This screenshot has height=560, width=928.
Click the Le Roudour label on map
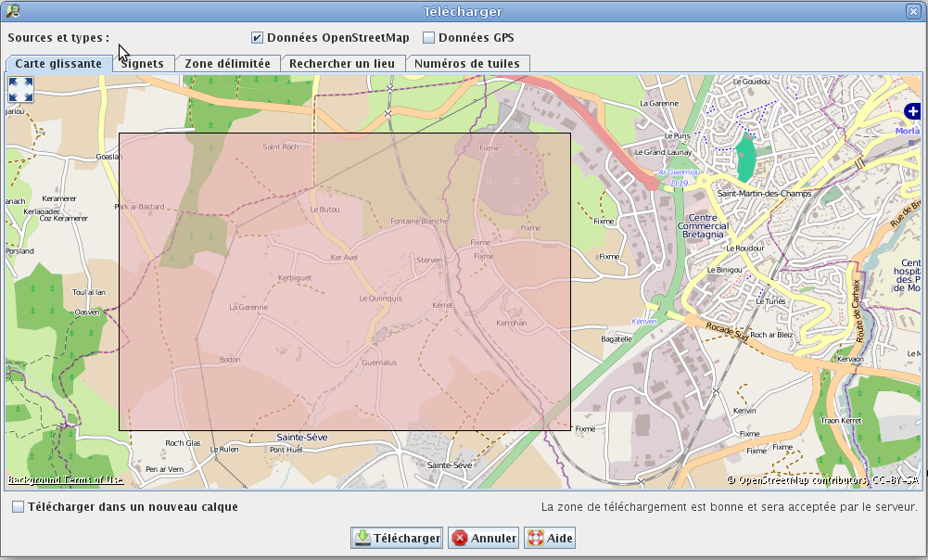coord(745,248)
